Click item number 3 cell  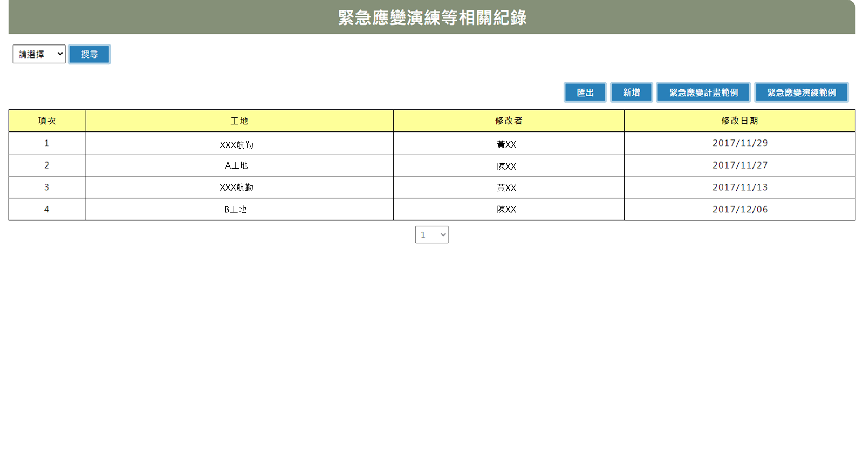click(x=47, y=187)
